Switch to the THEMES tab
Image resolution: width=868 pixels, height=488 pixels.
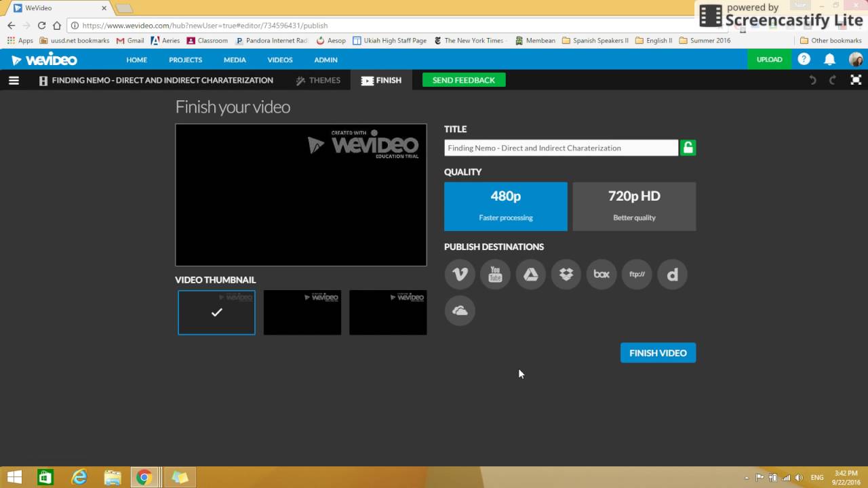(318, 80)
